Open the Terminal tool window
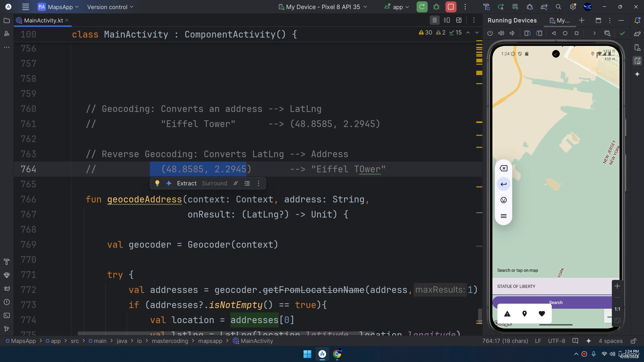 (x=6, y=315)
